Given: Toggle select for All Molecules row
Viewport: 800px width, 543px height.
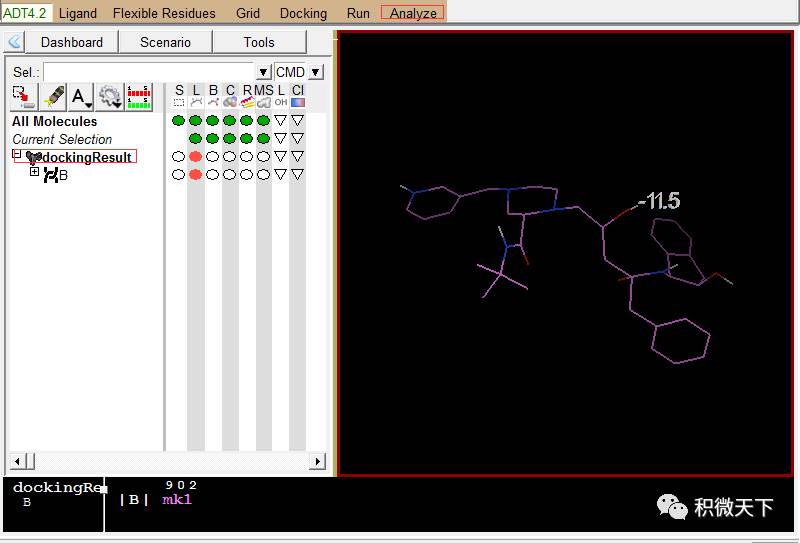Looking at the screenshot, I should tap(179, 120).
